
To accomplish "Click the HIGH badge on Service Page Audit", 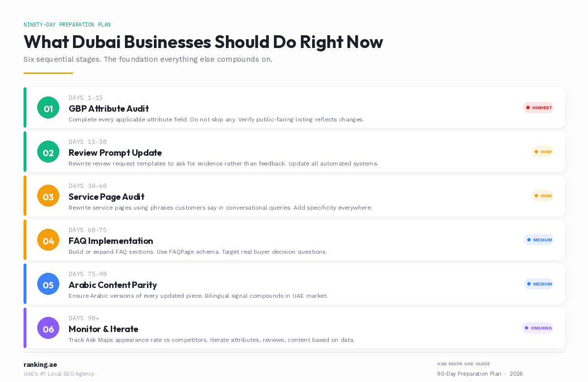I will [542, 196].
